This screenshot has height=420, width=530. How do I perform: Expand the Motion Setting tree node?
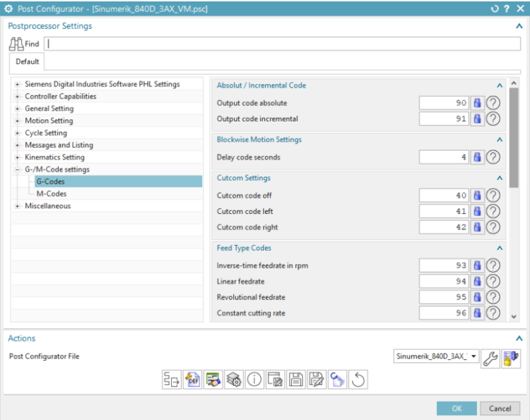(18, 121)
